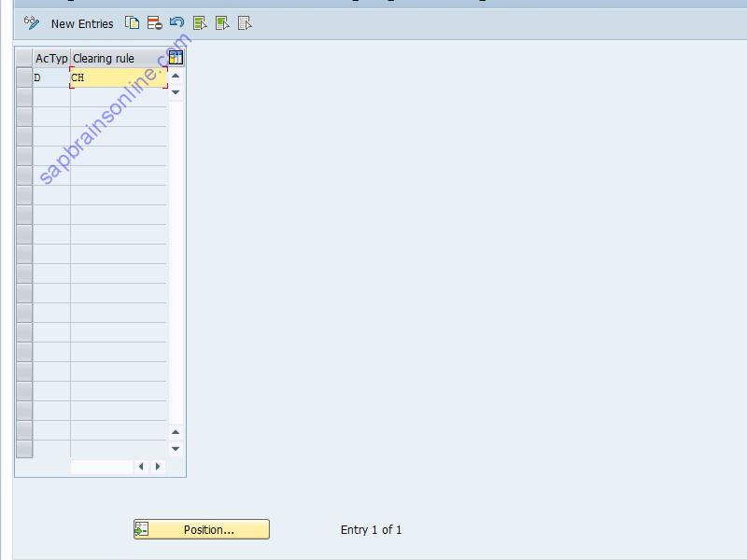Click the up arrow below the table settings icon

click(176, 76)
